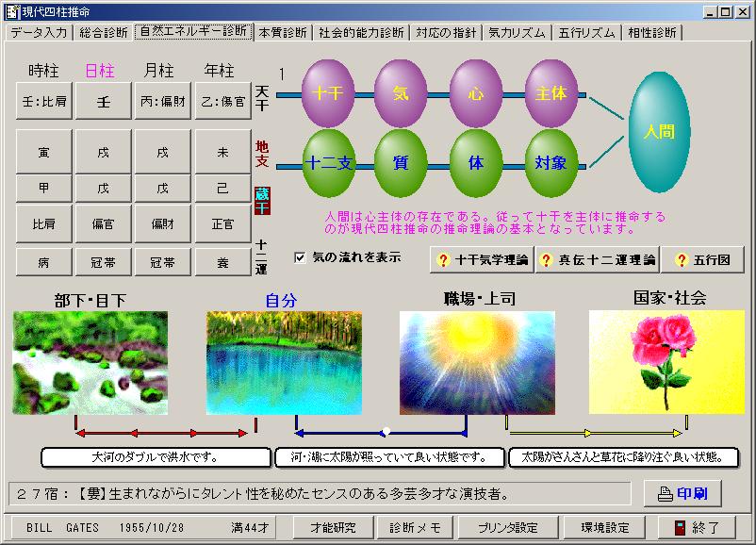
Task: Open 環境設定 preferences
Action: [605, 528]
